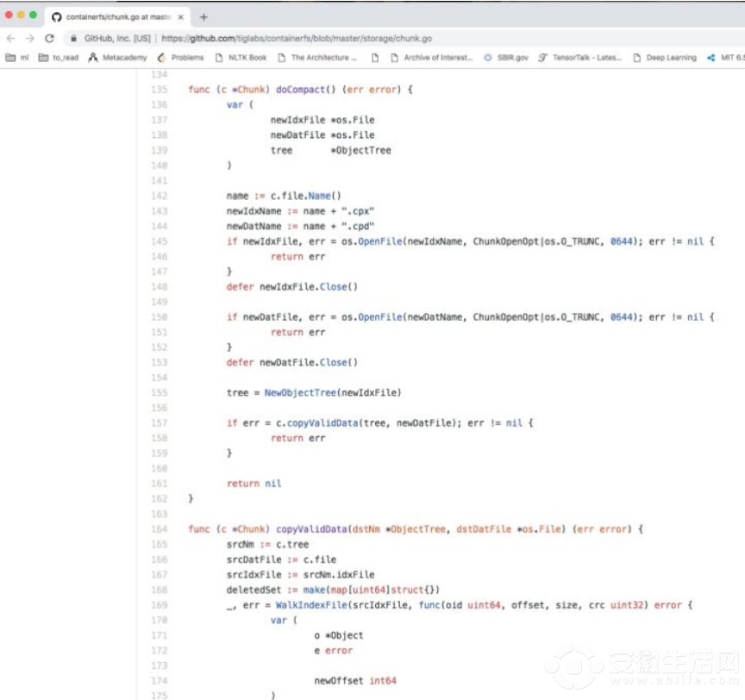This screenshot has height=700, width=745.
Task: Open the Archive of Interest bookmark
Action: (x=432, y=58)
